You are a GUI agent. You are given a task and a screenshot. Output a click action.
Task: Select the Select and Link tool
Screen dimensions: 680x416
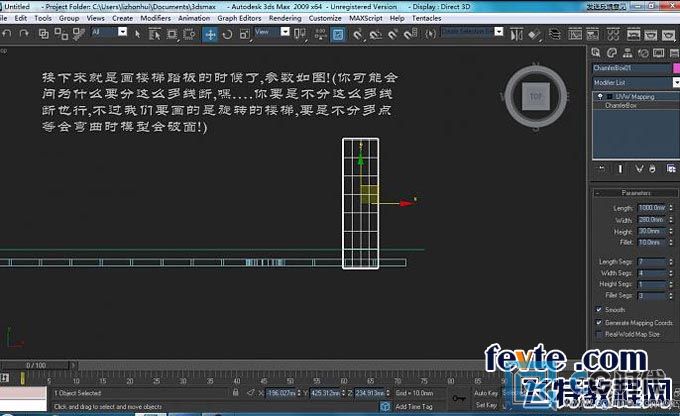[x=44, y=34]
